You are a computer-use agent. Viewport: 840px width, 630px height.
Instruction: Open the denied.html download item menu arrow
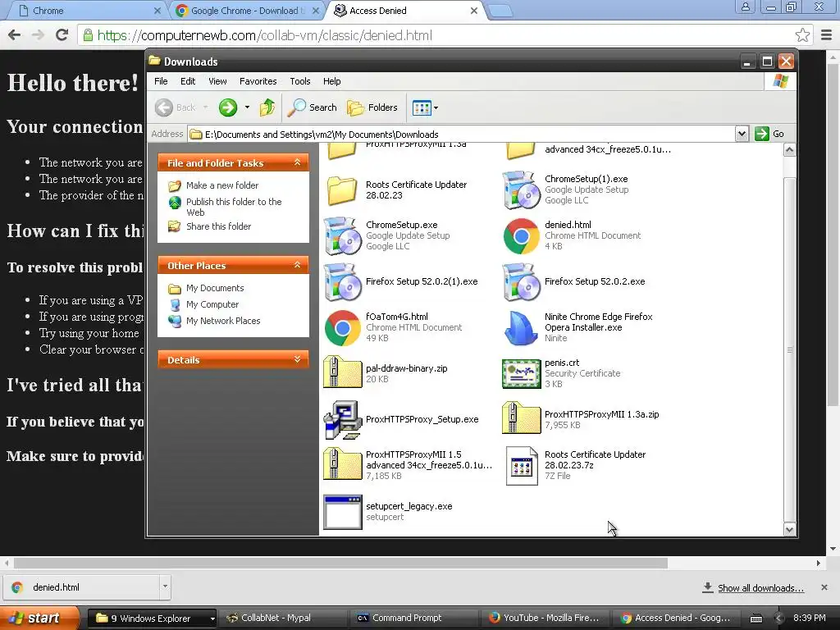coord(165,587)
